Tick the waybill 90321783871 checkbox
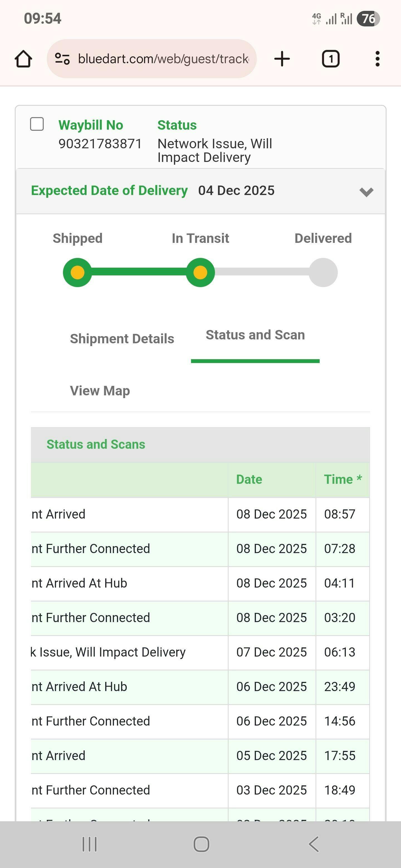 [x=37, y=124]
